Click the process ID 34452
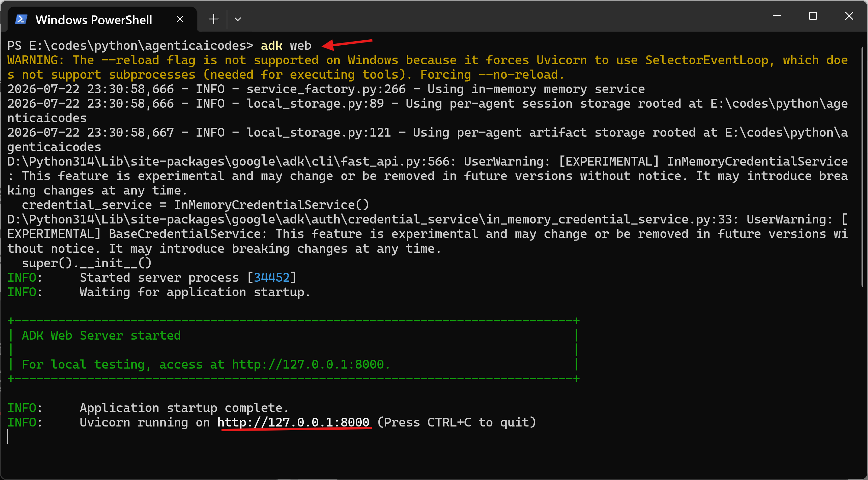This screenshot has height=480, width=868. pos(272,278)
